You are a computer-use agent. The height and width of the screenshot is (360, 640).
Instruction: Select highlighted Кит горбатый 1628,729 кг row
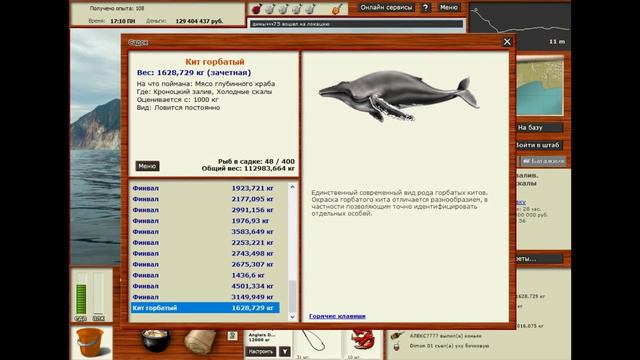click(x=205, y=308)
